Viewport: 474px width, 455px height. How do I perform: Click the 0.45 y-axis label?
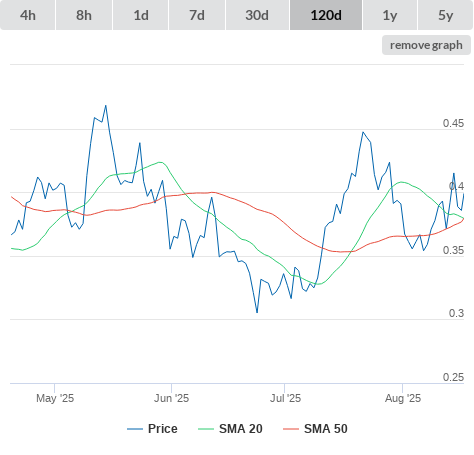click(453, 123)
